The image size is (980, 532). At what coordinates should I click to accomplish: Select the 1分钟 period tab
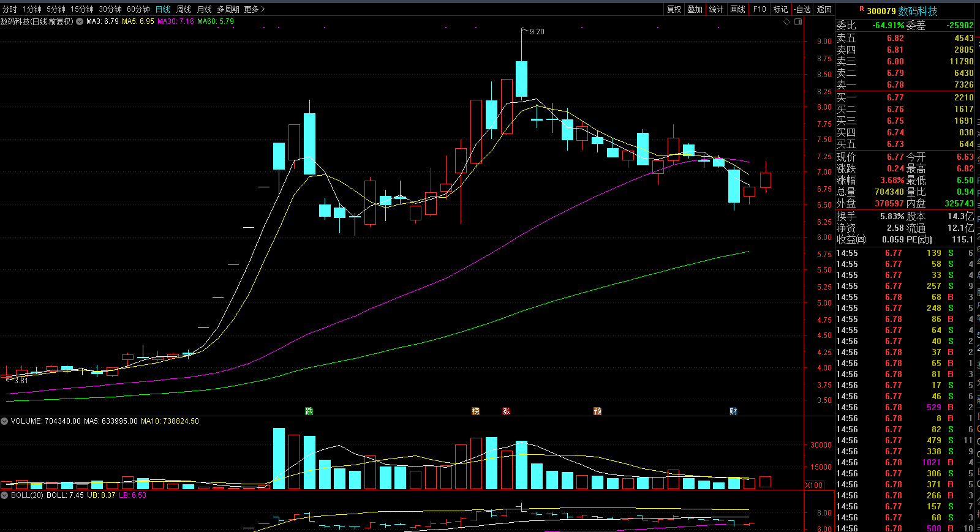coord(32,9)
